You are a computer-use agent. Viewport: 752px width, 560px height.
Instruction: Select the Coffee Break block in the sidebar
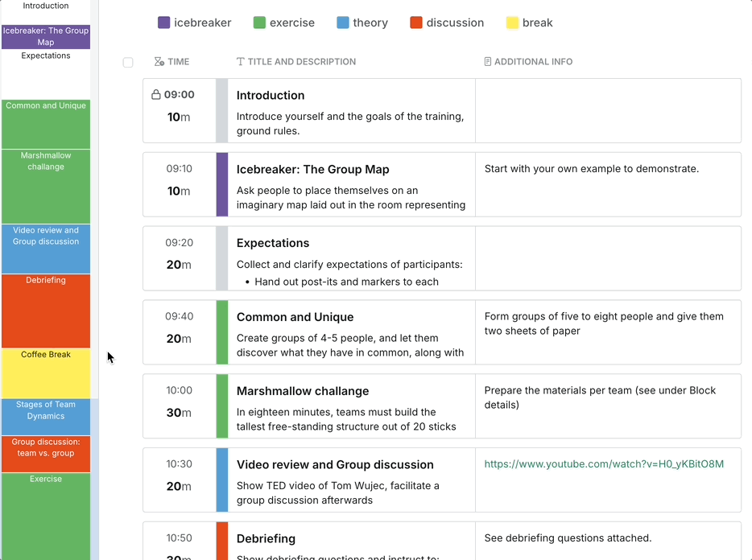coord(46,373)
